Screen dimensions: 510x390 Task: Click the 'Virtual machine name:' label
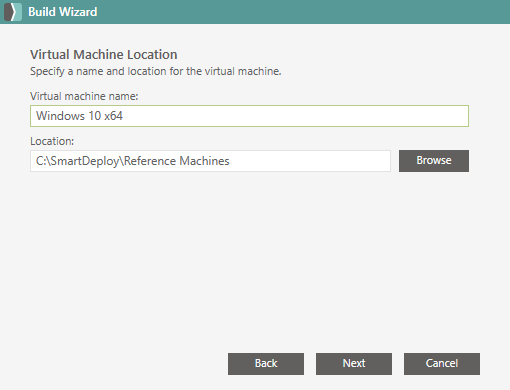coord(84,96)
